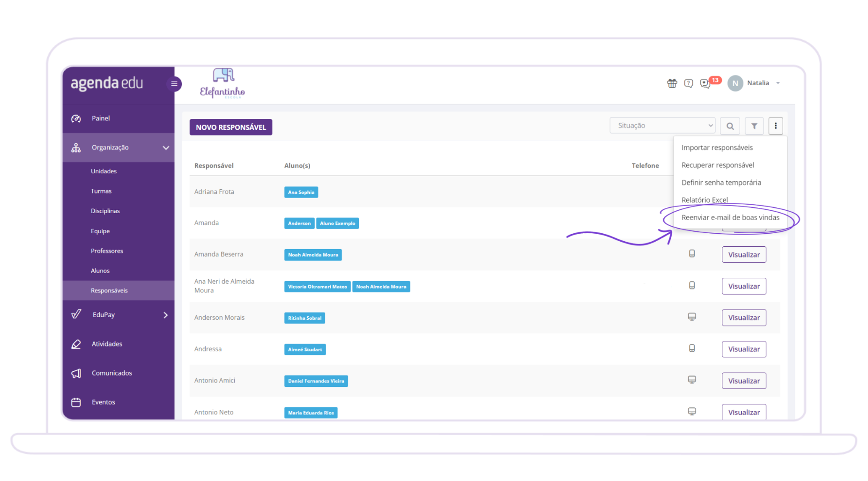The width and height of the screenshot is (868, 481).
Task: Open Equipe in sidebar
Action: 100,231
